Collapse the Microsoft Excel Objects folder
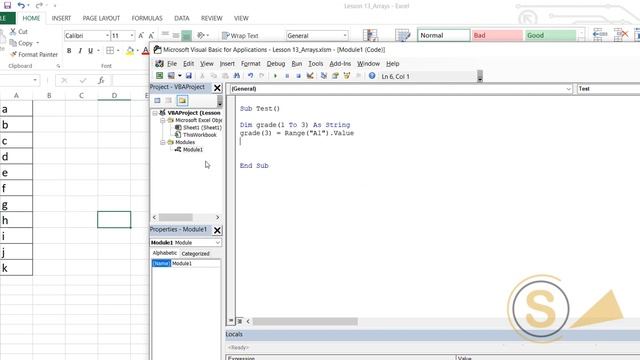 click(162, 120)
